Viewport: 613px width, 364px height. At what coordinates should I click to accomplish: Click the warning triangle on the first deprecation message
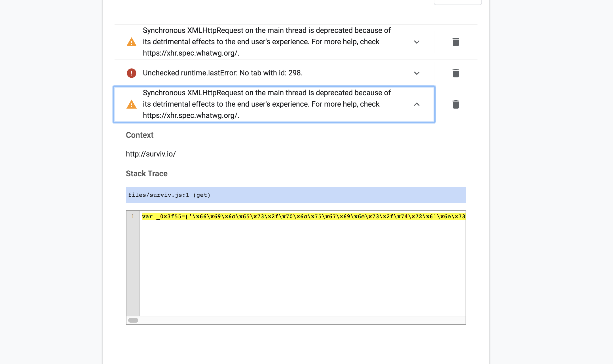coord(131,42)
